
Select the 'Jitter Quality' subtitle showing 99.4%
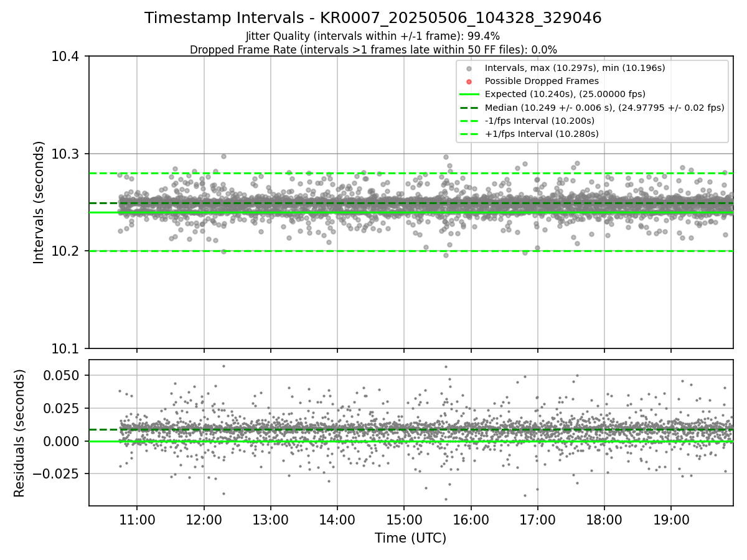click(373, 36)
